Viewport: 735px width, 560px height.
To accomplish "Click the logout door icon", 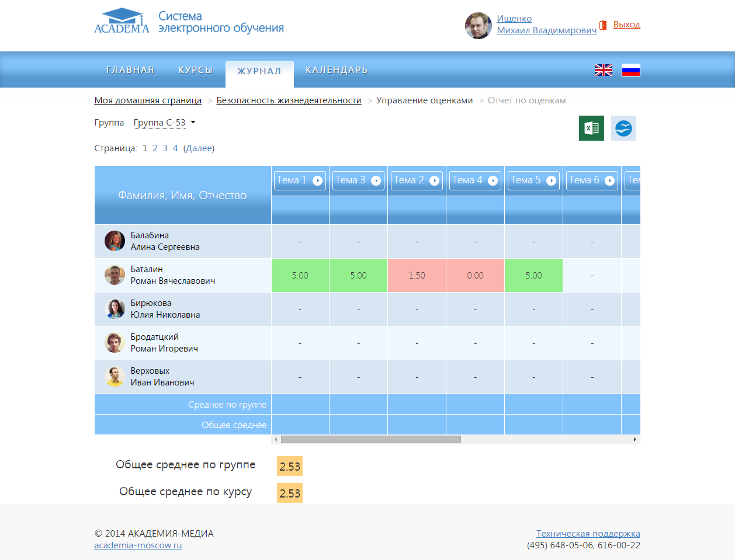I will (x=603, y=25).
